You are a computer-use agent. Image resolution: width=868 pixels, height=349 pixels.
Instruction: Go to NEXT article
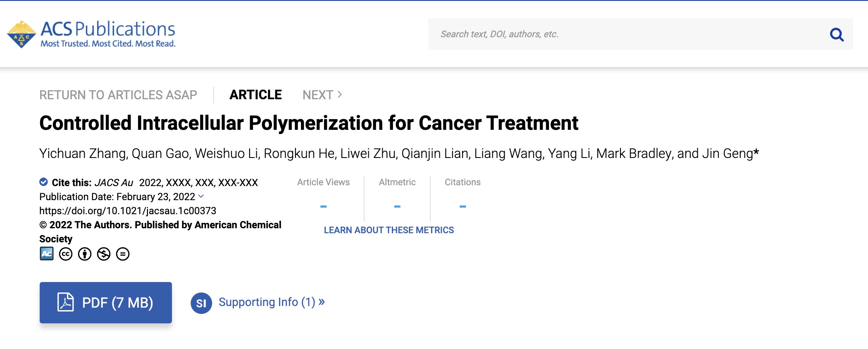322,95
